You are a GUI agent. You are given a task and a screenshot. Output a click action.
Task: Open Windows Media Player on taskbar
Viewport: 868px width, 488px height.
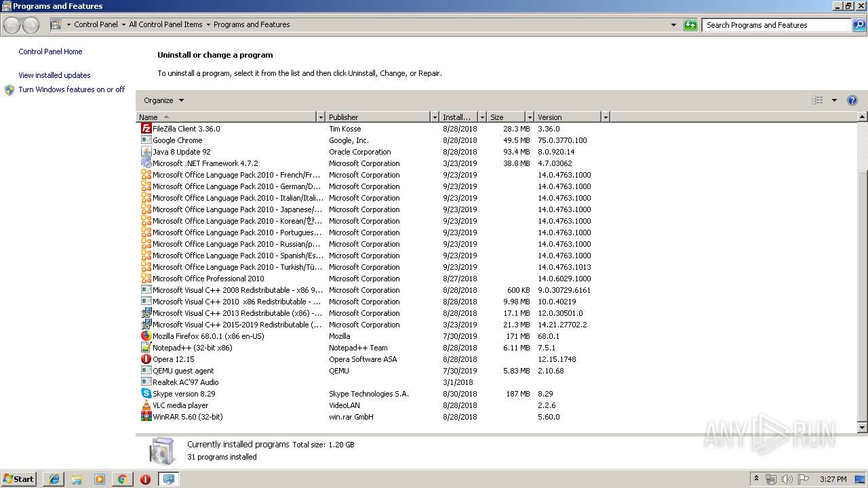click(100, 479)
